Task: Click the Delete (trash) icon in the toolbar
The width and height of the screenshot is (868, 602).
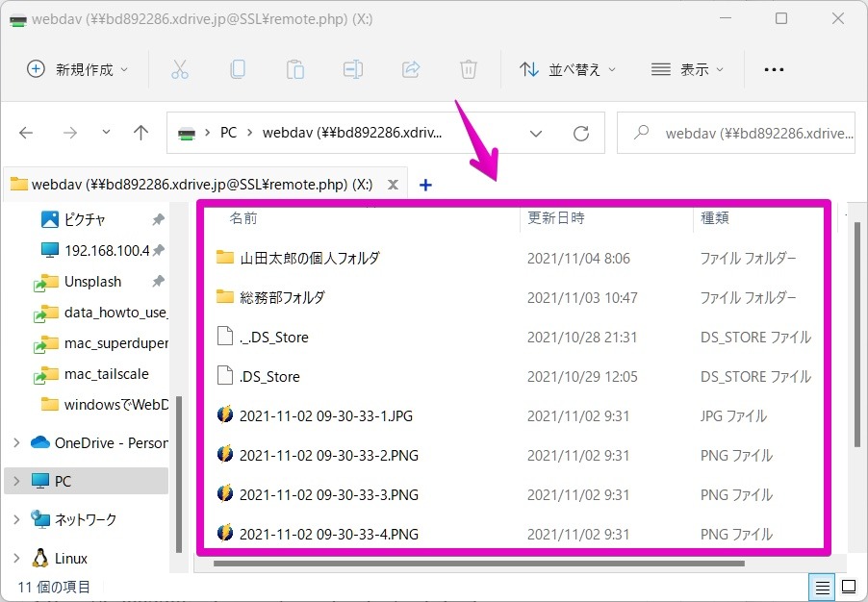Action: pos(468,68)
